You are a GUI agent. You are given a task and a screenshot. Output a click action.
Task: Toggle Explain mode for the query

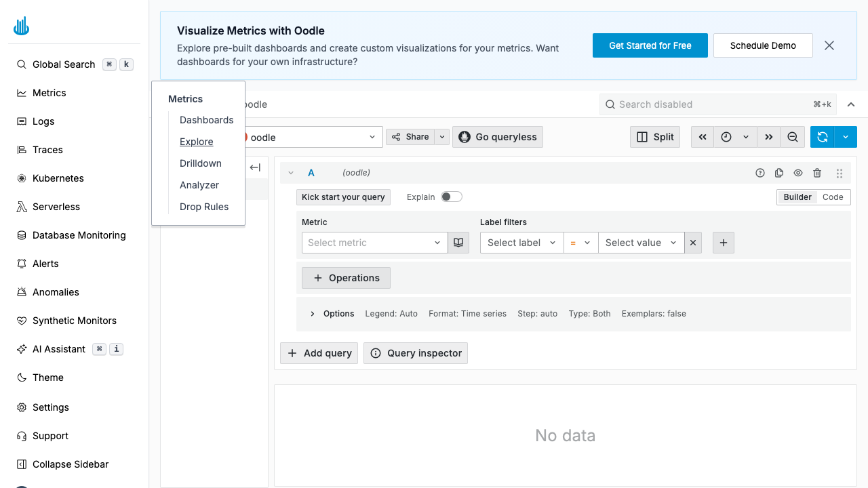[x=452, y=197]
